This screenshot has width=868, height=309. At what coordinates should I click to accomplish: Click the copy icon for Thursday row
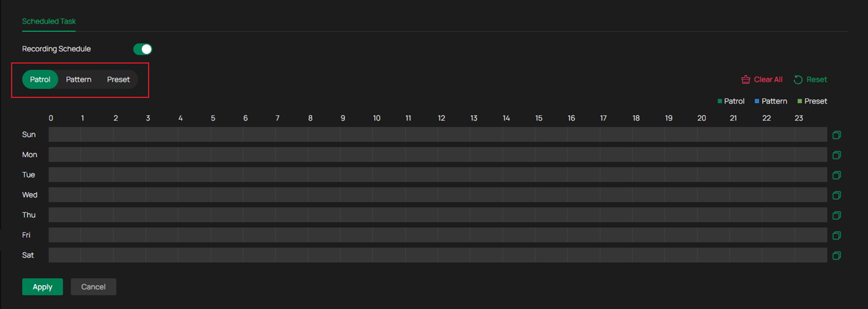click(837, 215)
